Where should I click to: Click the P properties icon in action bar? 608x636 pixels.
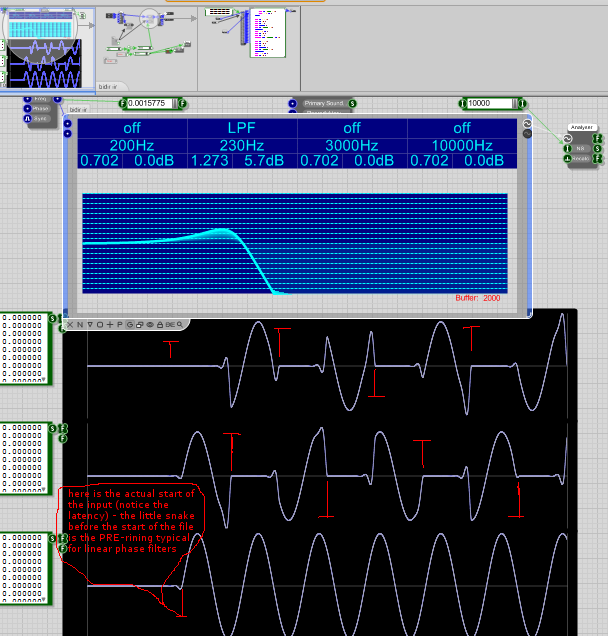(119, 324)
